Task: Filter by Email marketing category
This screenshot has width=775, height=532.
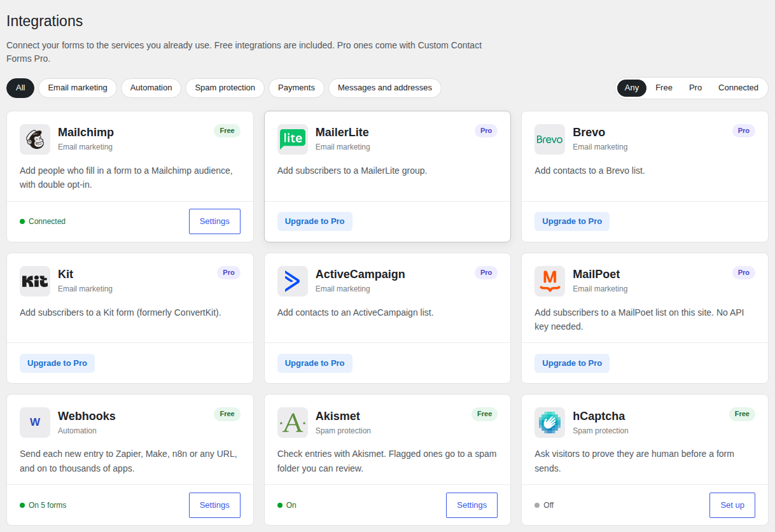Action: 78,88
